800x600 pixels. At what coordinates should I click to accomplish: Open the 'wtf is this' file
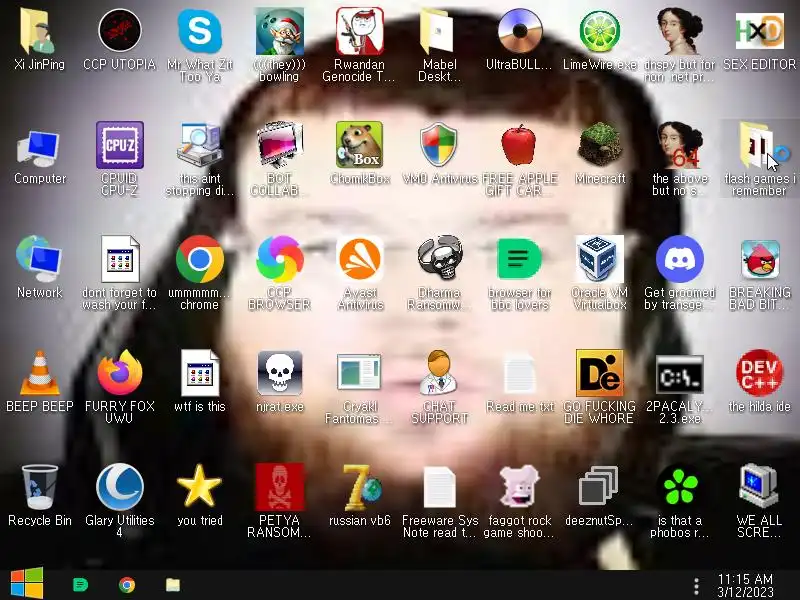click(x=199, y=373)
